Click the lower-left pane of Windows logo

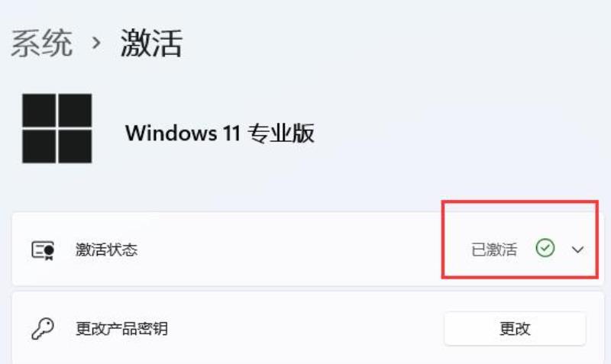[39, 147]
